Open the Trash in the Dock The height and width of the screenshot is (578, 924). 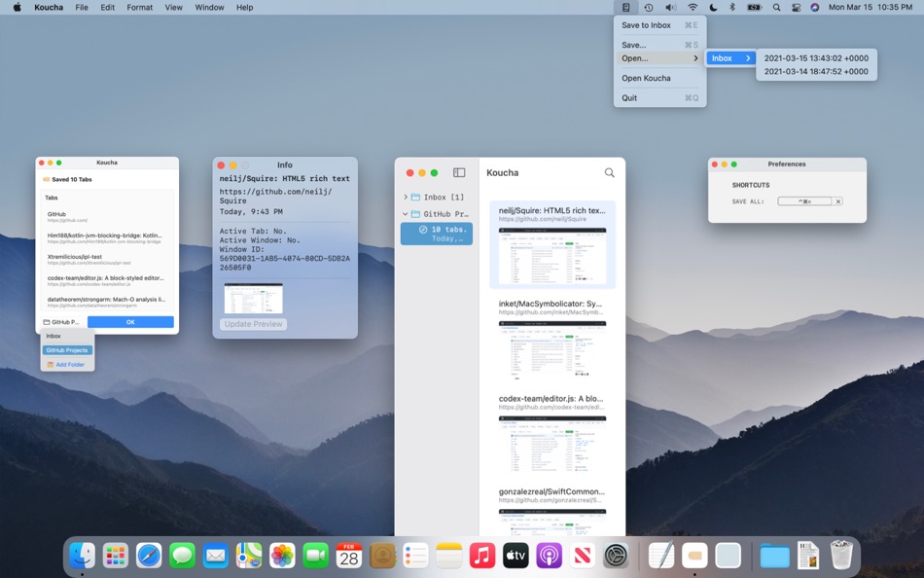point(841,556)
